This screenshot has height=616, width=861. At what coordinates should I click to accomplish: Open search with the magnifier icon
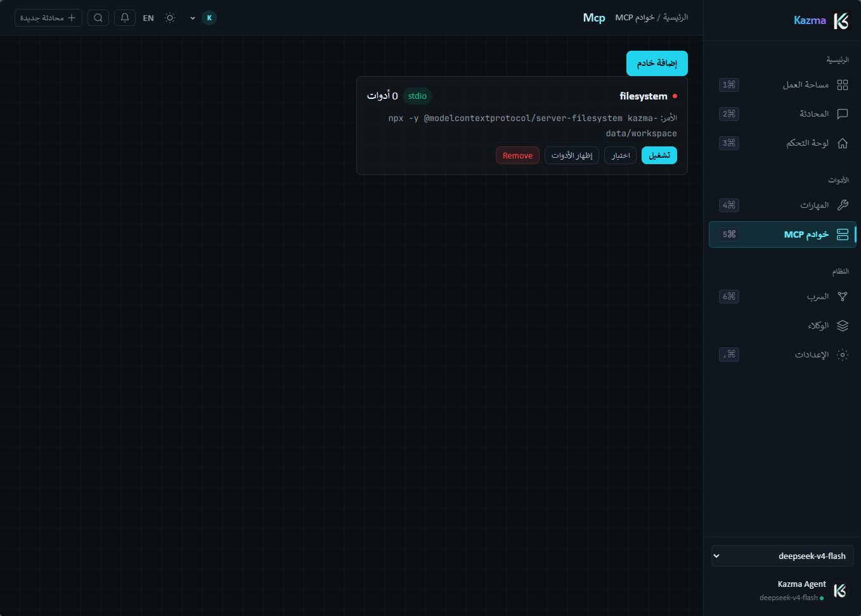[x=98, y=18]
